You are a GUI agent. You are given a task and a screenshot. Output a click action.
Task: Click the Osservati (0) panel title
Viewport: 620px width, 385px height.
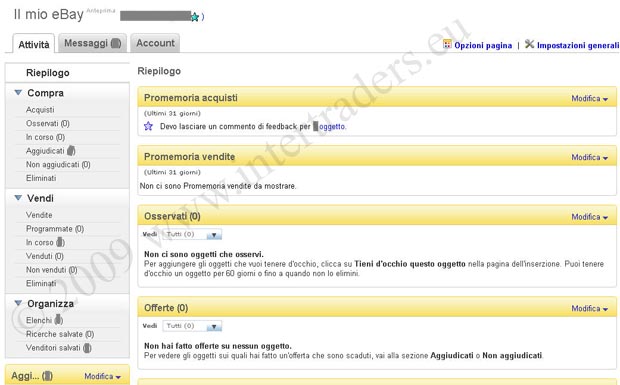[172, 216]
